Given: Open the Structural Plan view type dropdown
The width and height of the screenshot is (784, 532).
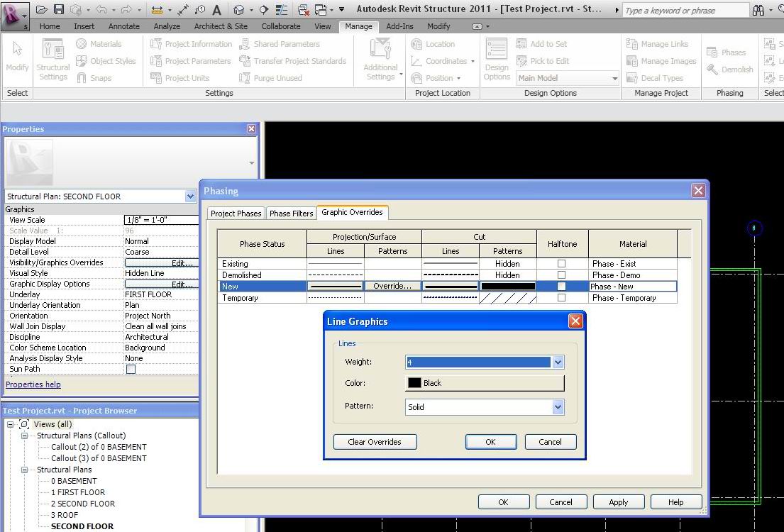Looking at the screenshot, I should click(x=190, y=196).
